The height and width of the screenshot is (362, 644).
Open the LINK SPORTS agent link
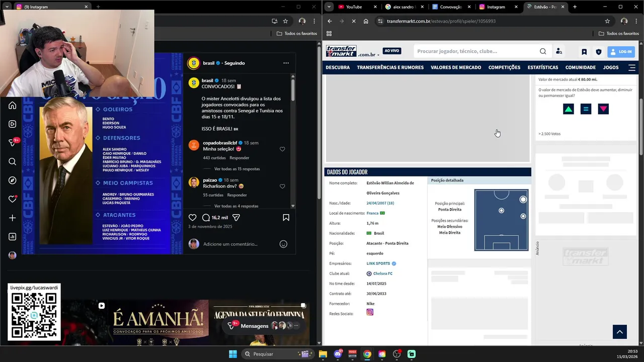pos(378,263)
